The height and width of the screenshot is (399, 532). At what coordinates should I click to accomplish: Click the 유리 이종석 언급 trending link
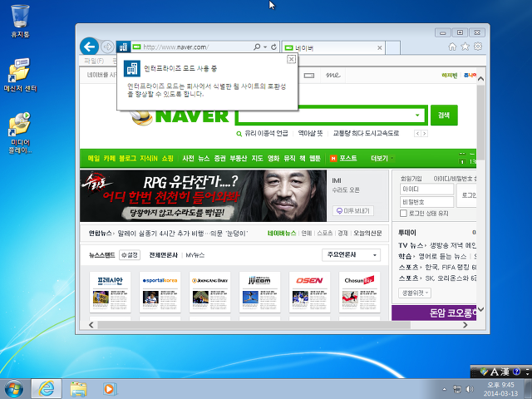click(x=266, y=133)
